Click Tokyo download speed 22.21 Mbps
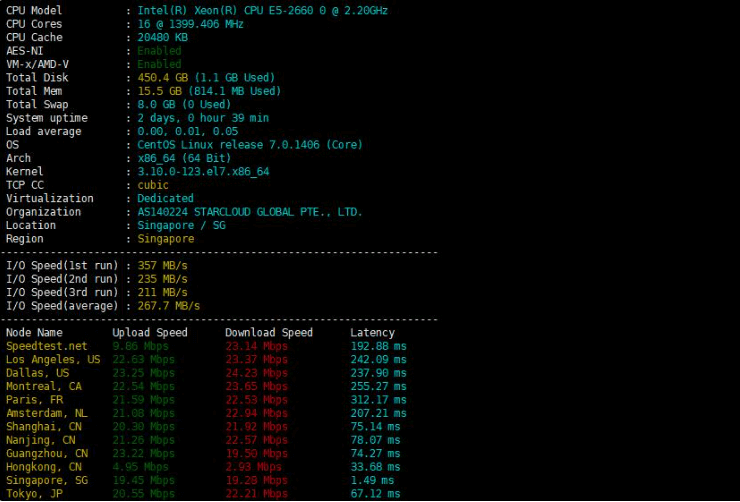 point(256,494)
